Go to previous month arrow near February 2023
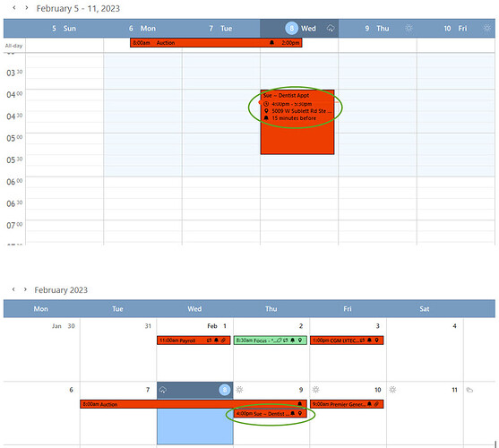Image resolution: width=499 pixels, height=448 pixels. [x=13, y=289]
